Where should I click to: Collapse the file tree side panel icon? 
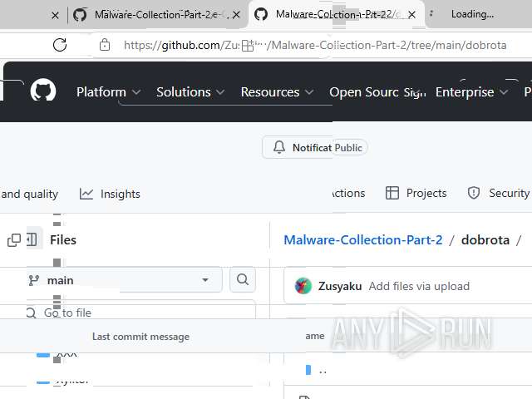32,240
